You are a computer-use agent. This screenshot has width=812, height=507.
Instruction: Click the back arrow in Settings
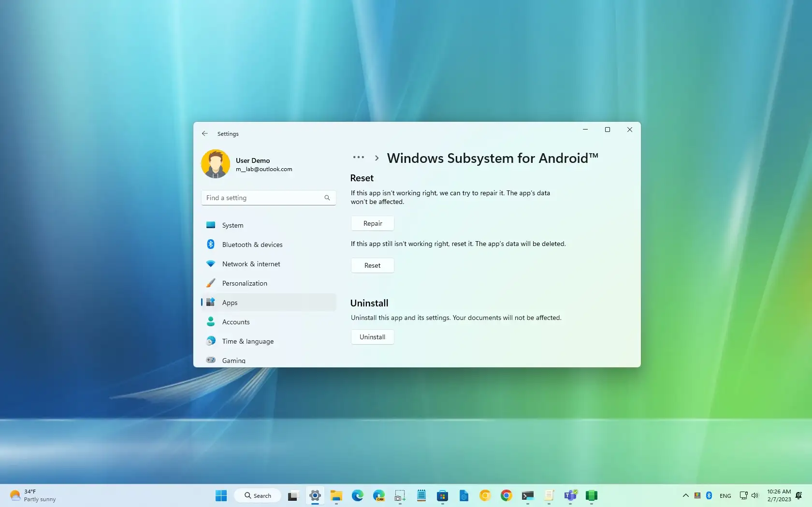(x=204, y=133)
